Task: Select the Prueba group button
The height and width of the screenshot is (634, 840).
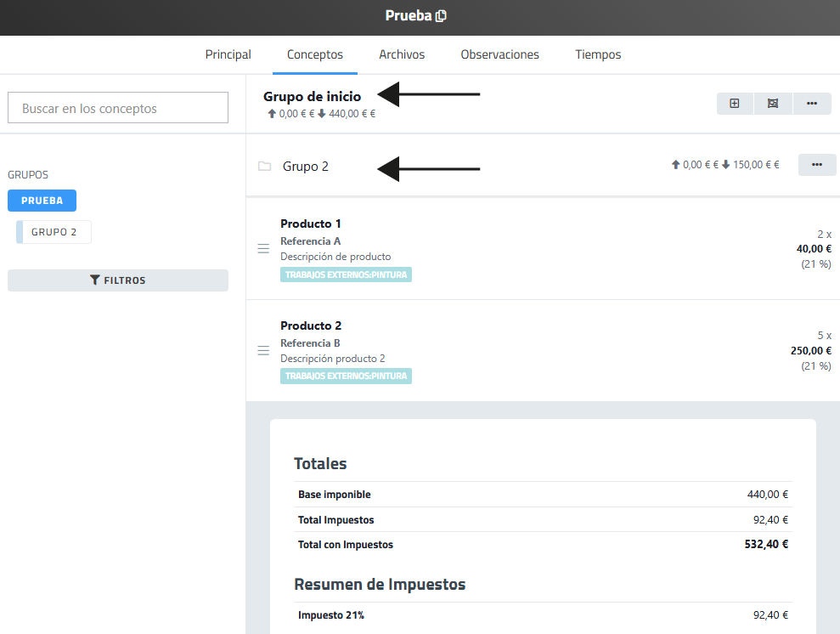Action: click(42, 201)
